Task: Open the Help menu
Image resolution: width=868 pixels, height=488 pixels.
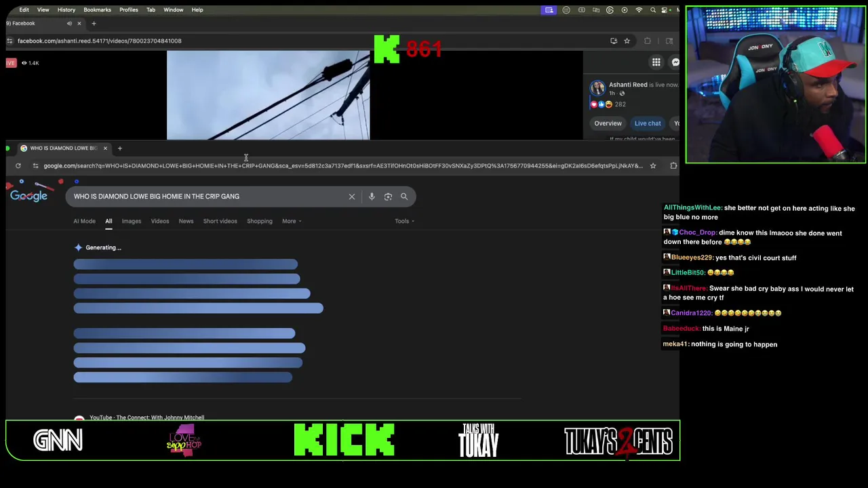Action: pyautogui.click(x=197, y=9)
